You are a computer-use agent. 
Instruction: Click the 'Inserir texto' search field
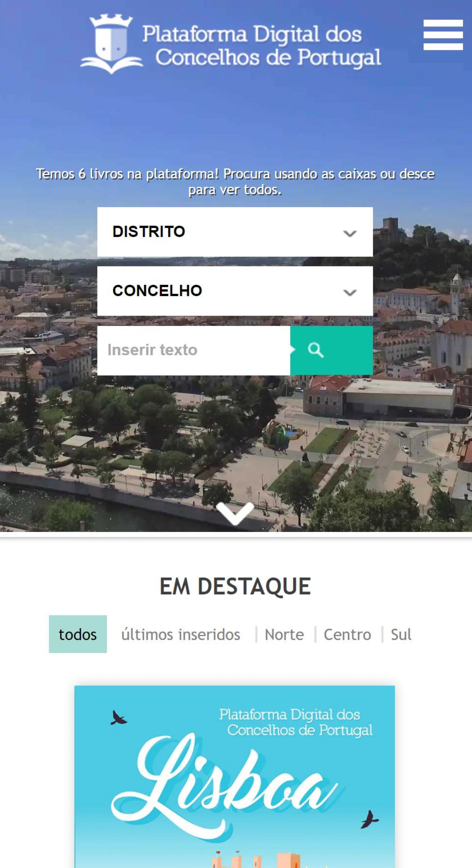[x=193, y=350]
